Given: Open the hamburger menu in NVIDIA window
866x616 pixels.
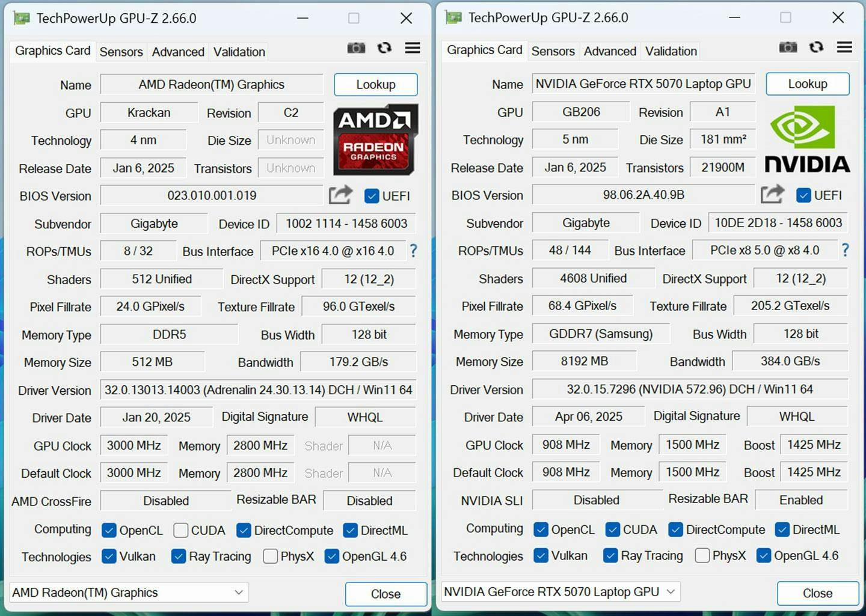Looking at the screenshot, I should click(844, 47).
